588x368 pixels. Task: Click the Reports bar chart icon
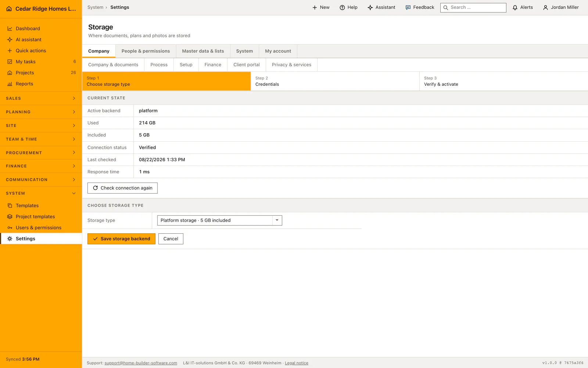10,84
